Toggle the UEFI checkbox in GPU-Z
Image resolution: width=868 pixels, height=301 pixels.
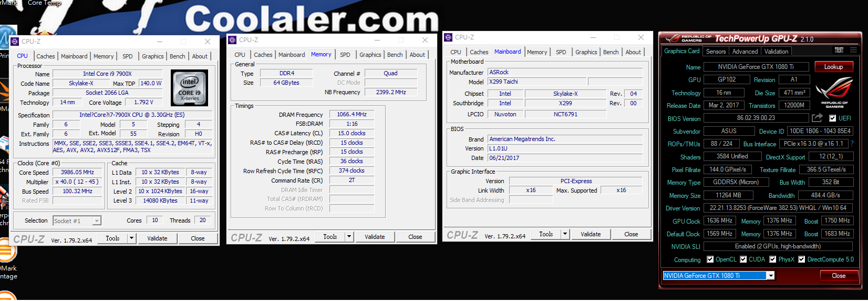coord(832,118)
